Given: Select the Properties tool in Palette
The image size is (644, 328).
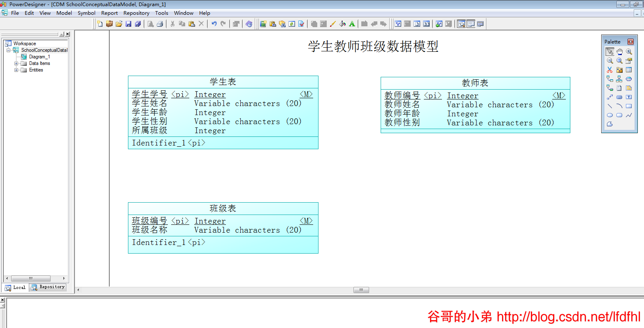Looking at the screenshot, I should [x=629, y=60].
